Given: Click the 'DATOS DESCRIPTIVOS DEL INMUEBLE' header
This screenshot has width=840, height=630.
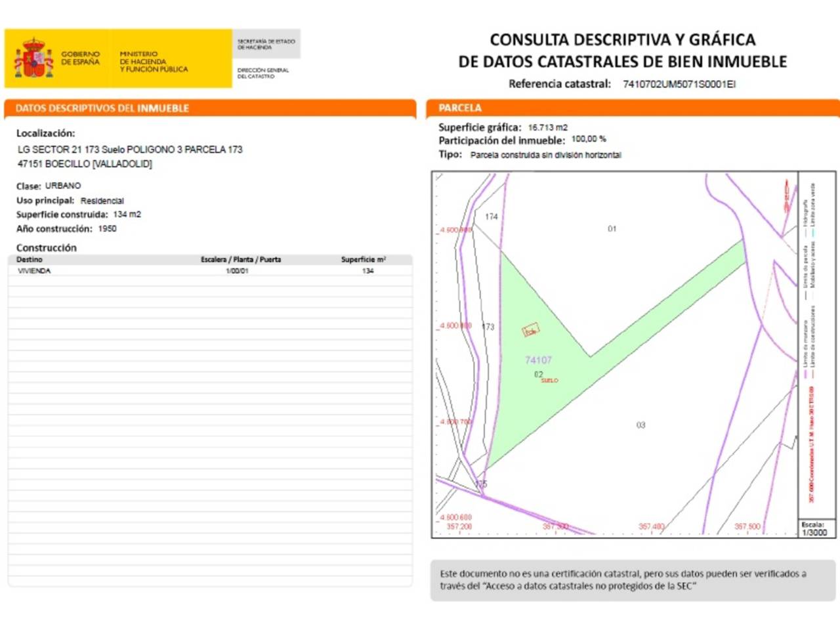Looking at the screenshot, I should click(102, 108).
